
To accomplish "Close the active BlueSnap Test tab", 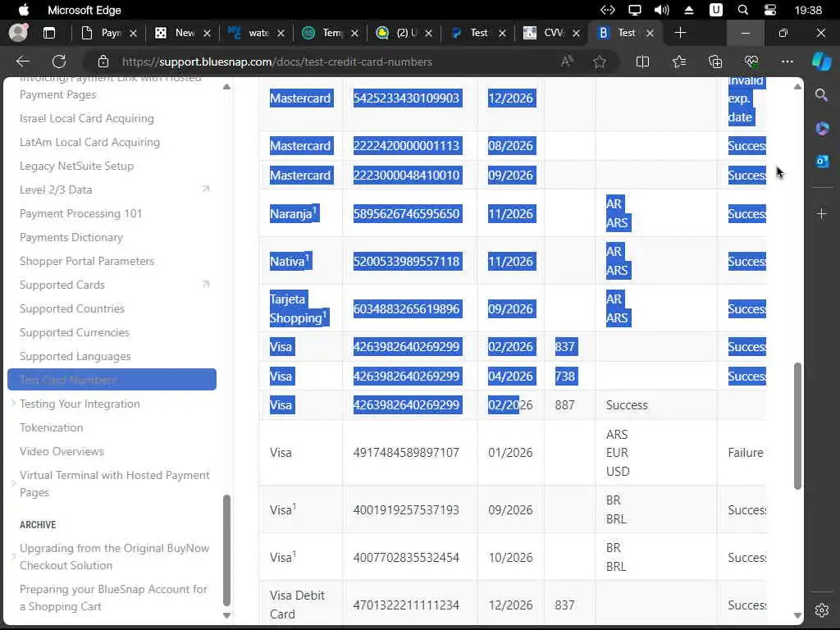I will tap(650, 33).
